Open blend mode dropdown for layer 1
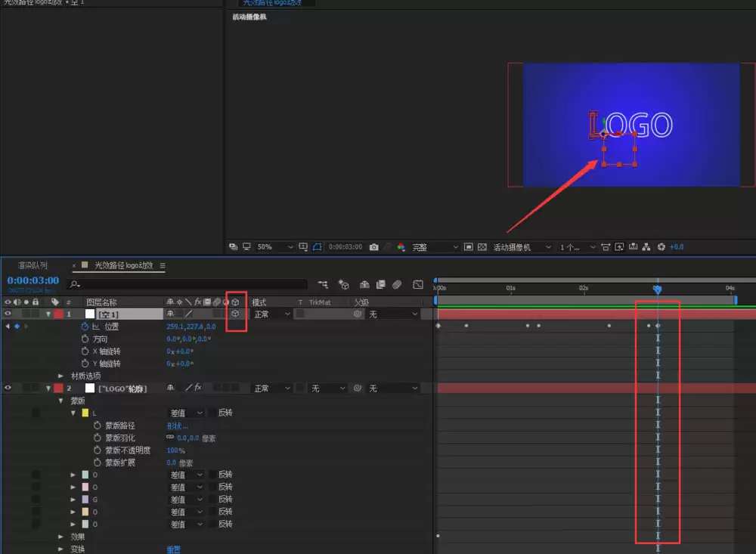Image resolution: width=756 pixels, height=554 pixels. pyautogui.click(x=271, y=314)
